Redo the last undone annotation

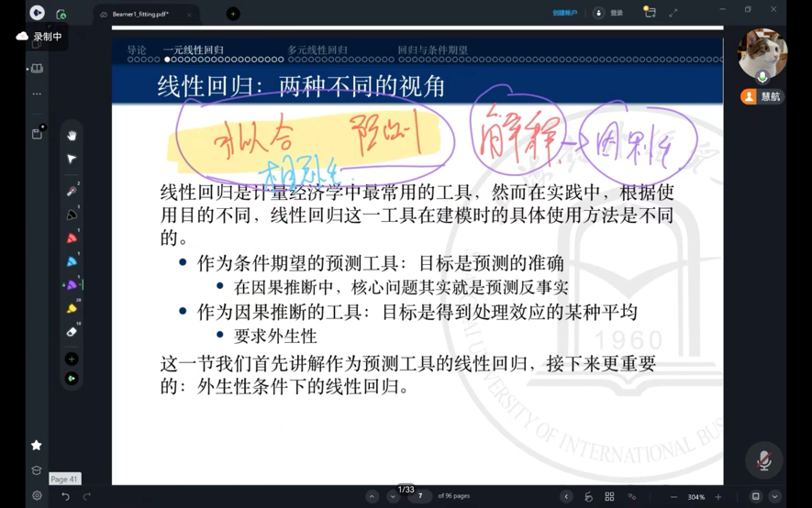coord(86,496)
